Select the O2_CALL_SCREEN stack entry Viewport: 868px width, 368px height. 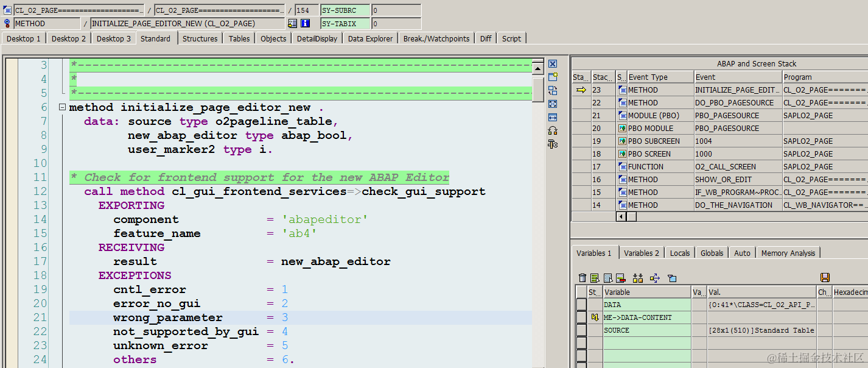coord(738,166)
